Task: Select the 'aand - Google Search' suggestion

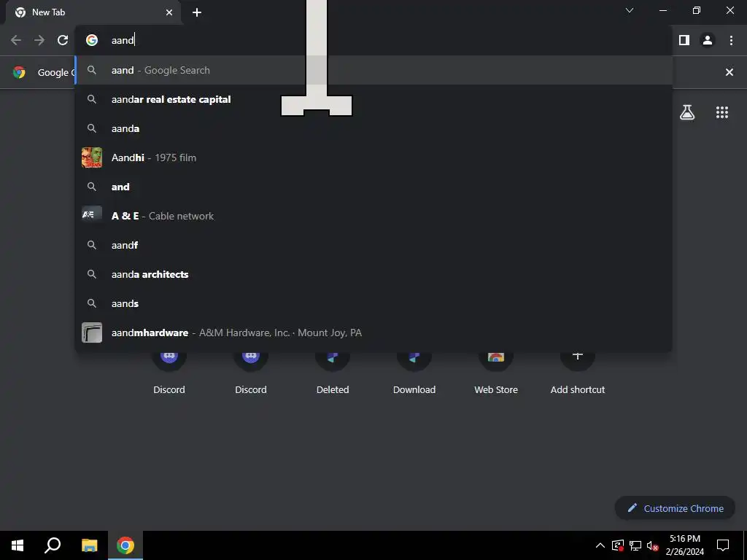Action: point(374,70)
